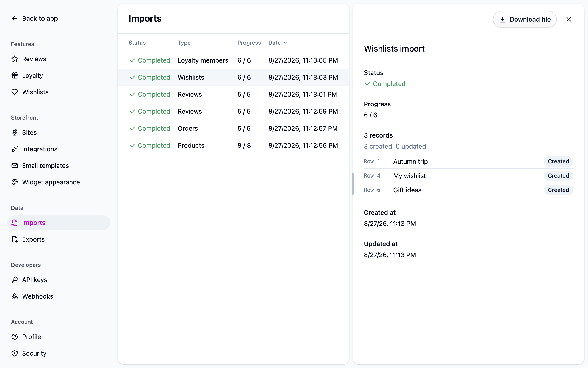588x368 pixels.
Task: Go to Wishlists in sidebar
Action: [59, 92]
